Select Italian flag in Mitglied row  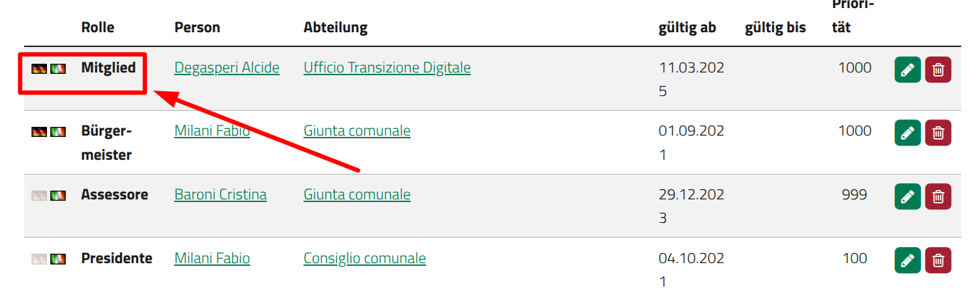(x=58, y=68)
